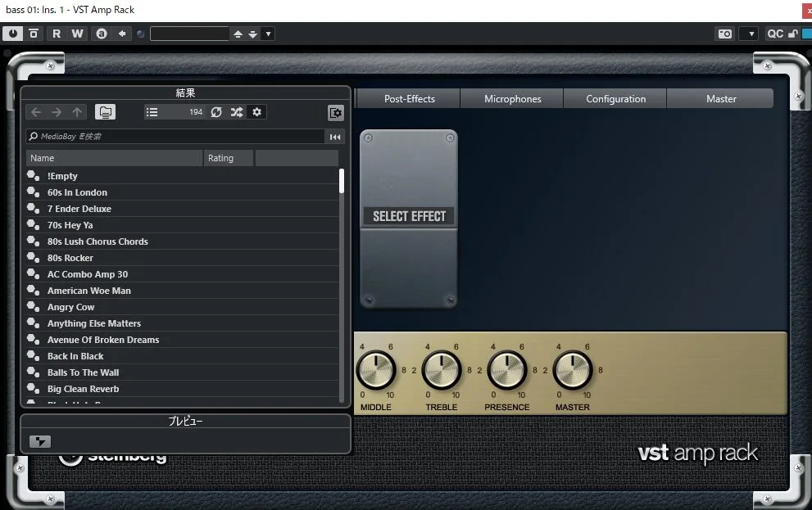Image resolution: width=812 pixels, height=510 pixels.
Task: Click the MIDDLE knob
Action: pos(376,370)
